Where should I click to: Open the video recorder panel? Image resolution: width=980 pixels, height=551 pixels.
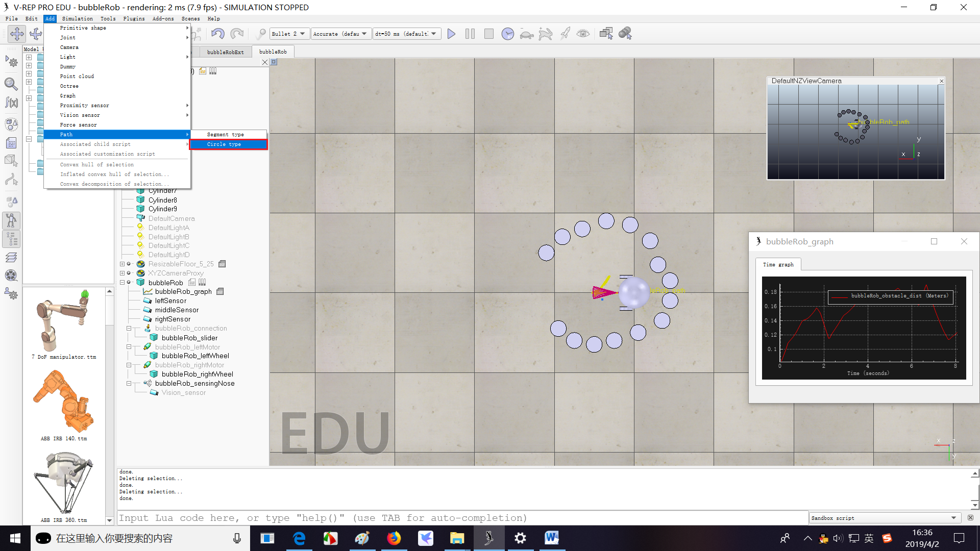click(x=11, y=275)
